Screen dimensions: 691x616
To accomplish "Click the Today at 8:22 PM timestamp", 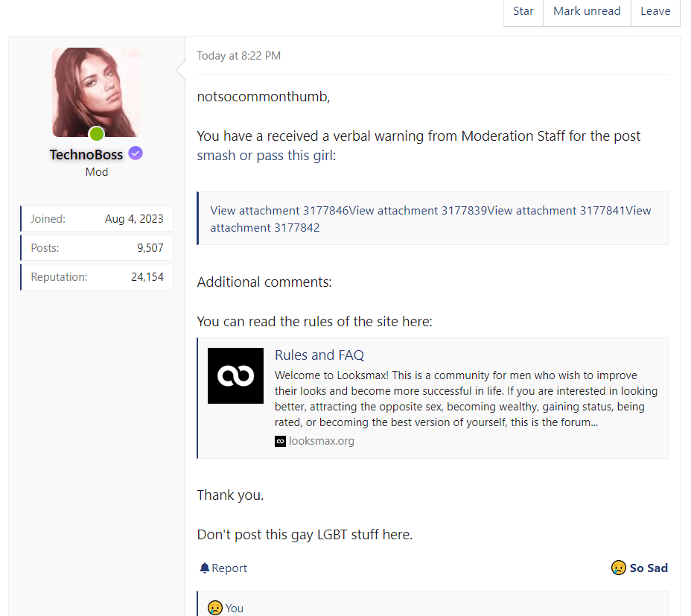I will (x=238, y=56).
